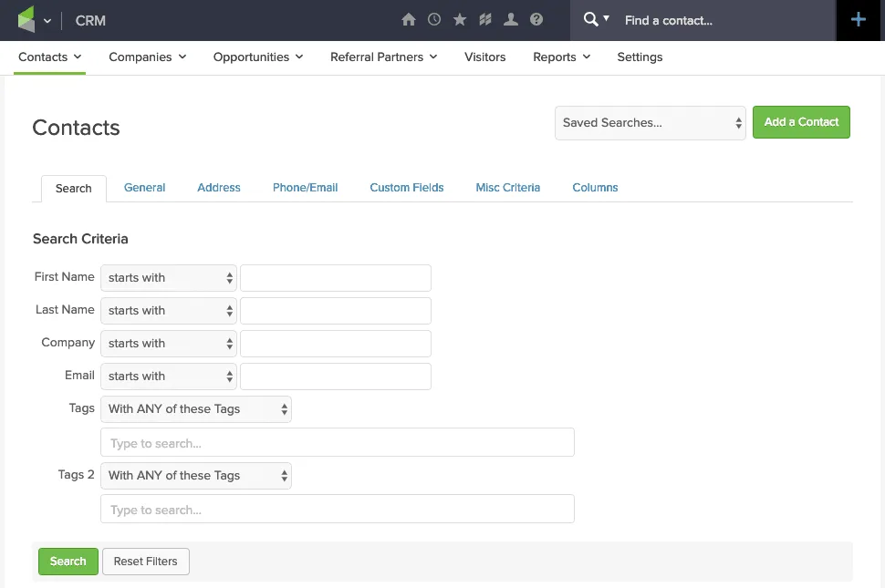Switch to the Custom Fields tab
885x588 pixels.
tap(407, 188)
